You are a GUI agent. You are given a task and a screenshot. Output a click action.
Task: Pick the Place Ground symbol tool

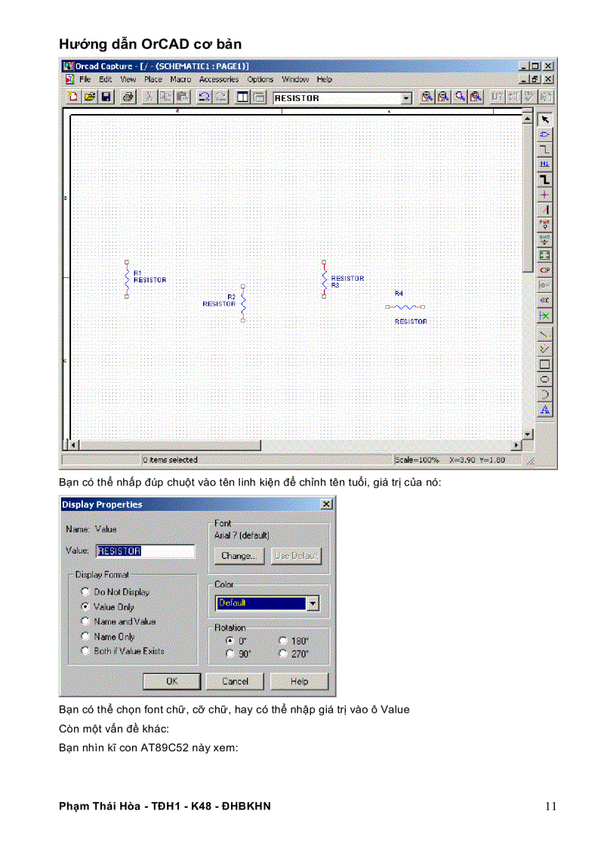click(x=544, y=239)
